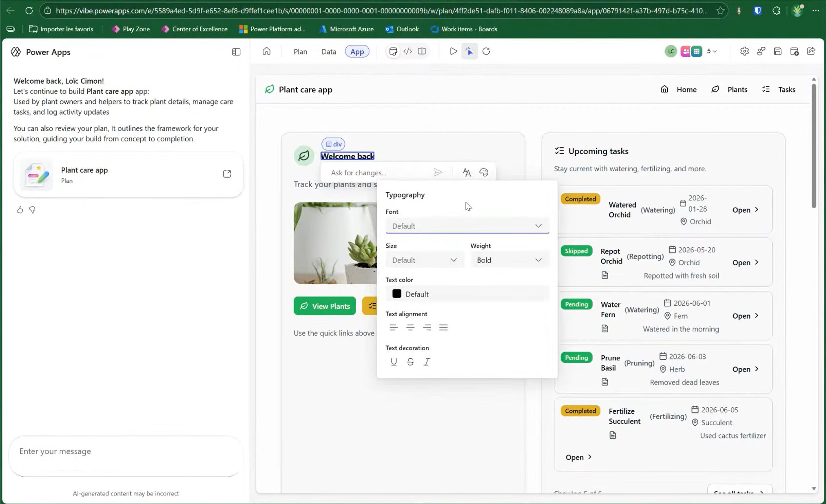
Task: Toggle underline text decoration
Action: (393, 362)
